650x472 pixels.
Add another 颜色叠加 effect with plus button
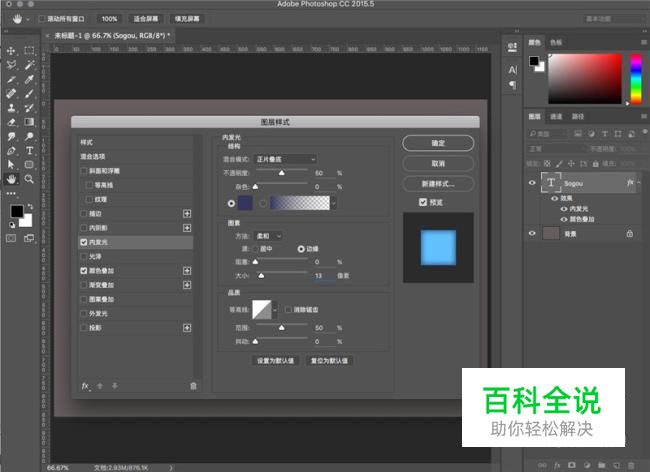(187, 271)
